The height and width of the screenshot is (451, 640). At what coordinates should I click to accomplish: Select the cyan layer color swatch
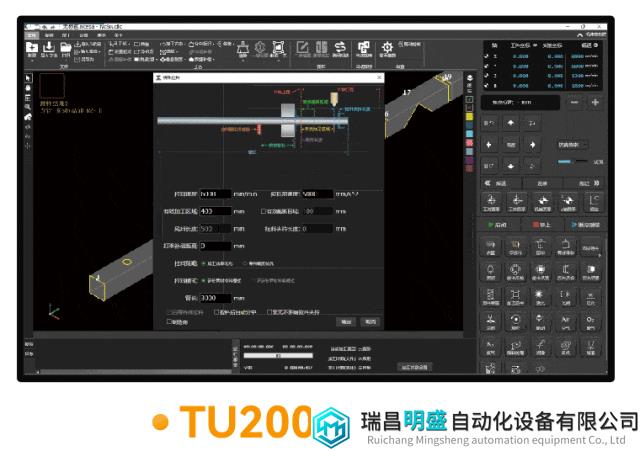pos(469,134)
